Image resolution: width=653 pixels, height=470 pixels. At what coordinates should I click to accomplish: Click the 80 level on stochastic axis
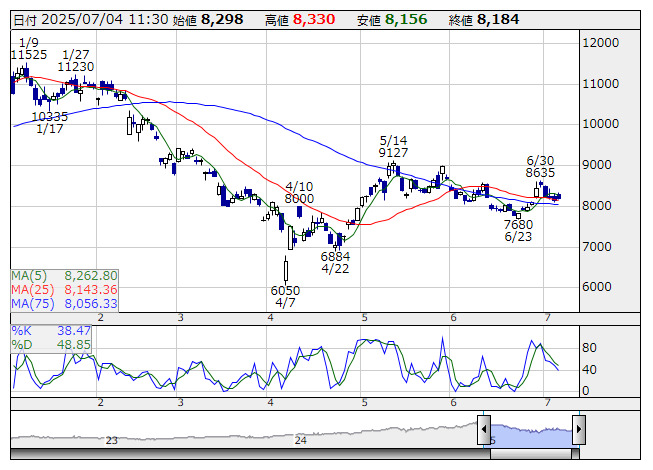[x=589, y=348]
